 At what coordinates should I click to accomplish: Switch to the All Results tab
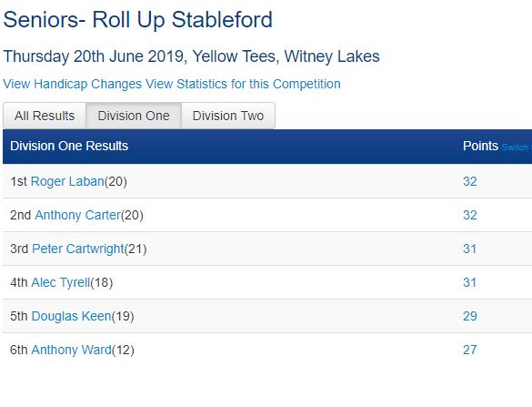[45, 116]
